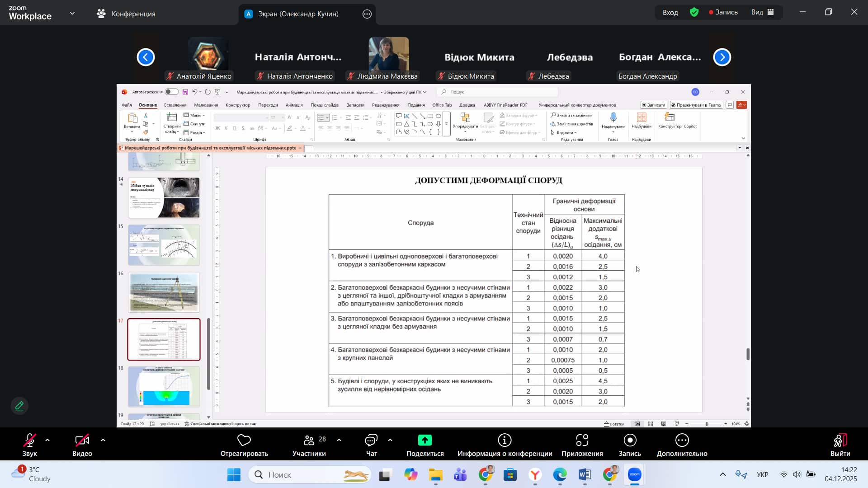Open the Анімація ribbon tab
Image resolution: width=868 pixels, height=488 pixels.
click(x=294, y=105)
